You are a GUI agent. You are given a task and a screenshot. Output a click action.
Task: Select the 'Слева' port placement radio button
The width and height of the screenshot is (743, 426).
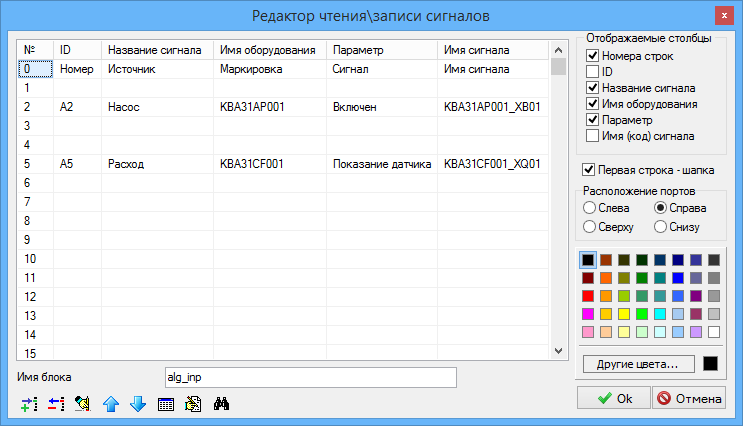[x=589, y=208]
